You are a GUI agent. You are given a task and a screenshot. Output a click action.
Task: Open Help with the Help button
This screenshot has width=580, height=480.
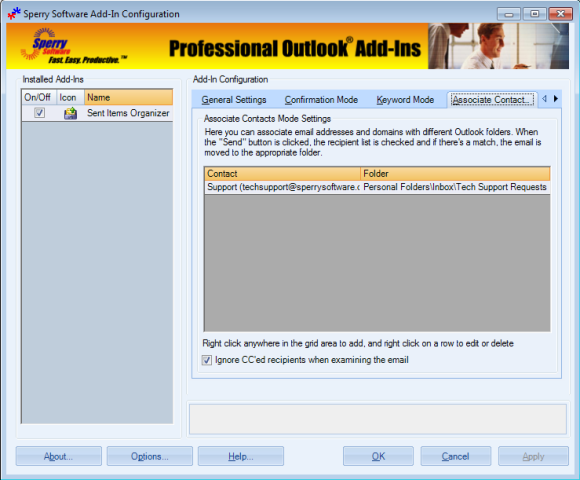[x=241, y=456]
